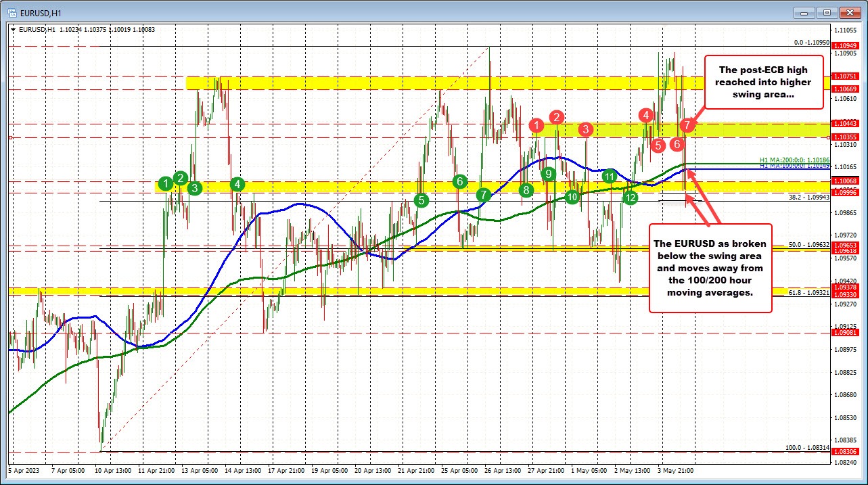The image size is (868, 485).
Task: Click the 1.08975 price scale label
Action: click(x=846, y=349)
